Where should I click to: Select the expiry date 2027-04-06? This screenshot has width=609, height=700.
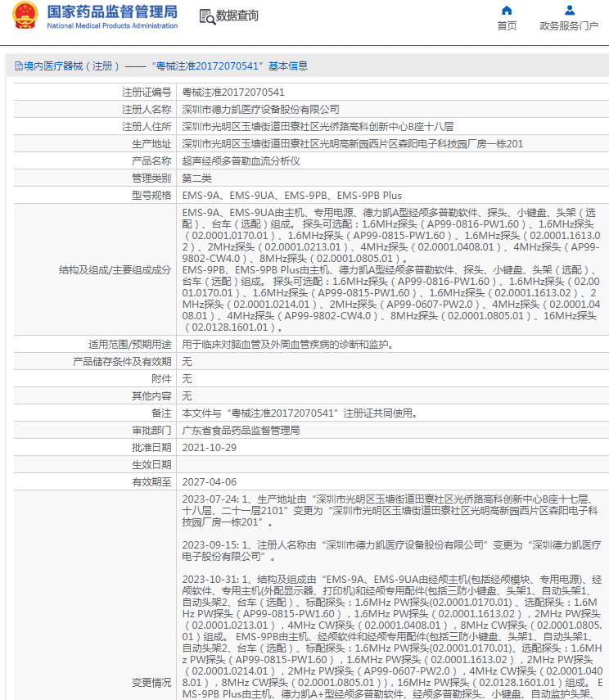pos(210,482)
